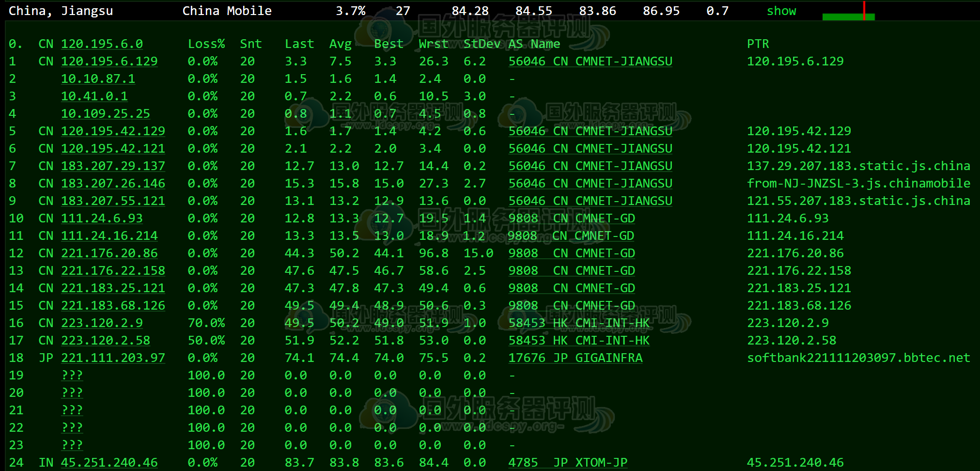Click the ??? link on hop 23
Viewport: 980px width, 471px height.
click(x=72, y=445)
